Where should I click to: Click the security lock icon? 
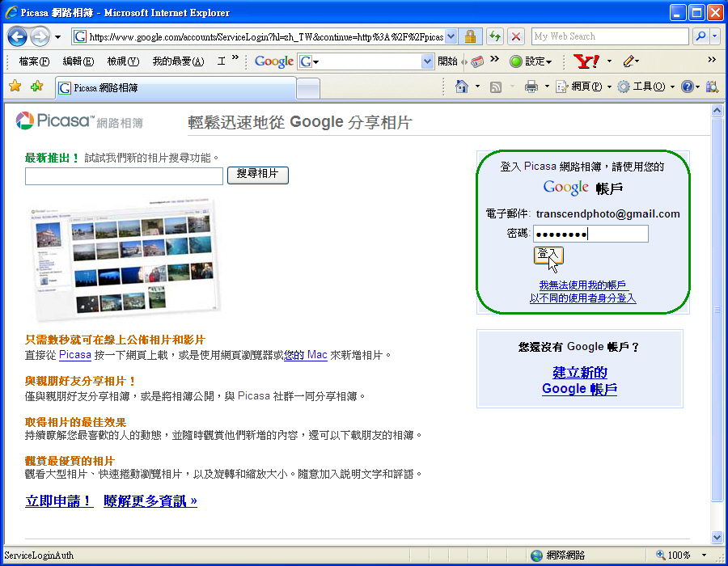coord(470,36)
